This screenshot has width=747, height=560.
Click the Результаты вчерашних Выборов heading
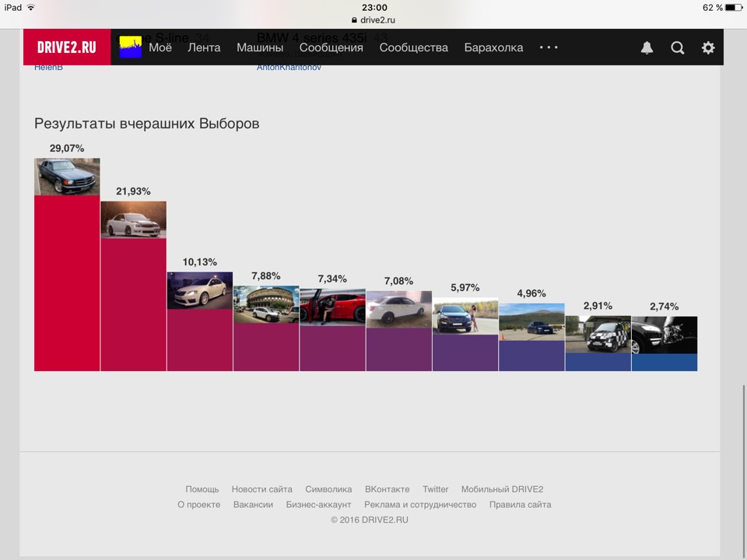click(x=147, y=124)
